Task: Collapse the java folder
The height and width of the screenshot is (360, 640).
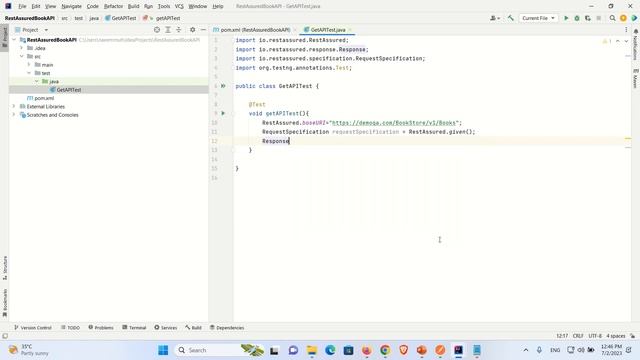Action: [37, 81]
